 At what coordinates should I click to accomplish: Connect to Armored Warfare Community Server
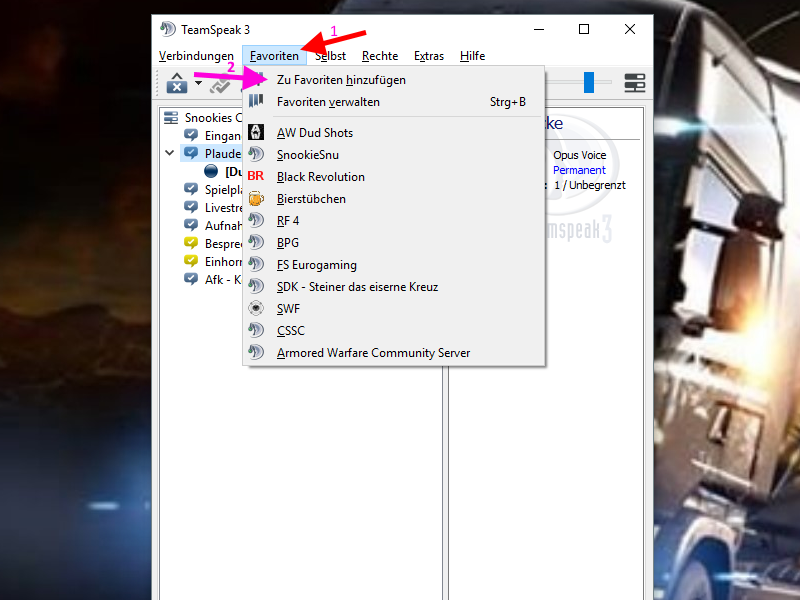[x=373, y=353]
